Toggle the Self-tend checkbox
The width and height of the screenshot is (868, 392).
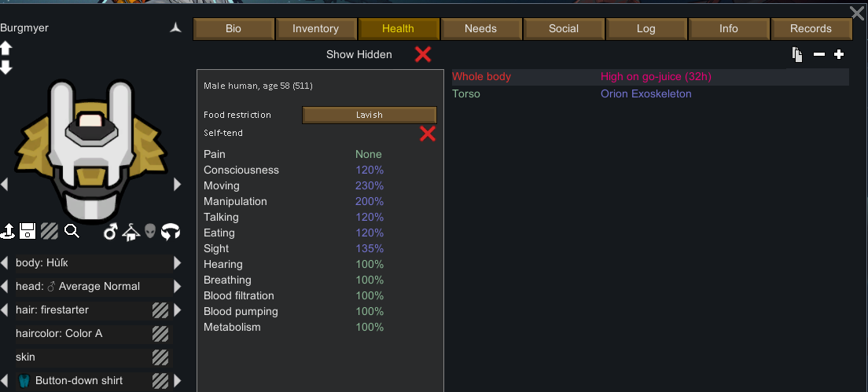click(428, 134)
